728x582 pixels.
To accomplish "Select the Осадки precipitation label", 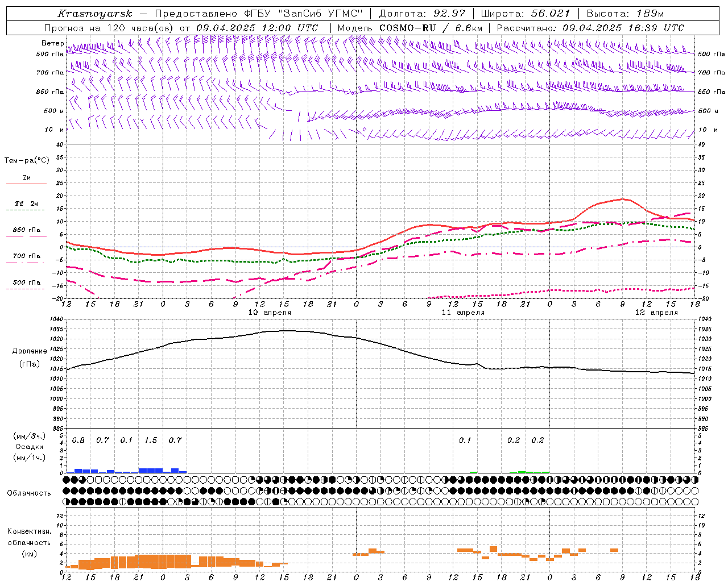I will [29, 447].
